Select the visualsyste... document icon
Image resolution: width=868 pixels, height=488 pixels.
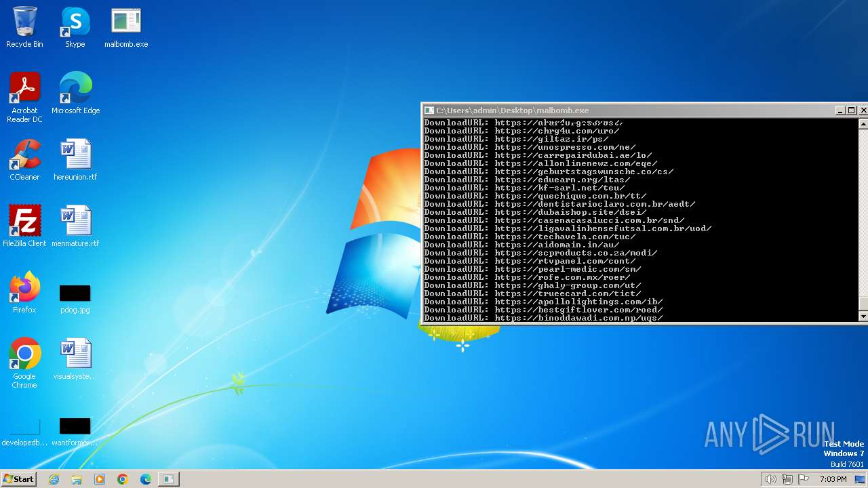click(75, 359)
